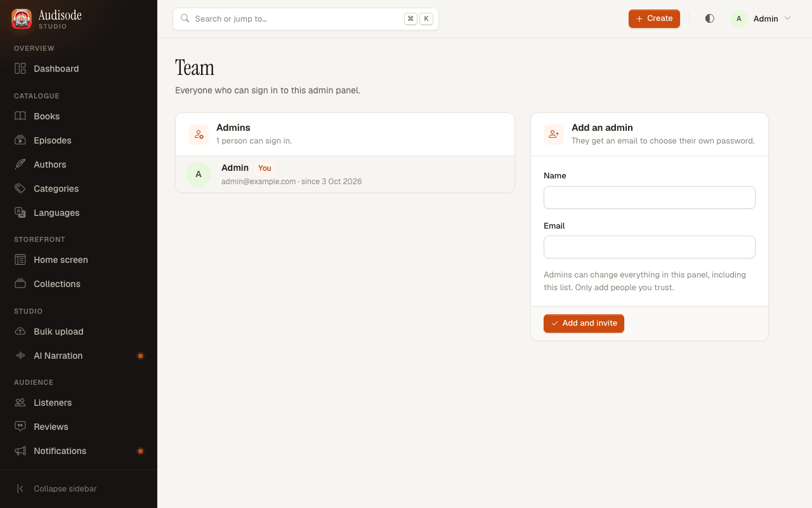Click the Admin row's A avatar
812x508 pixels.
click(199, 174)
